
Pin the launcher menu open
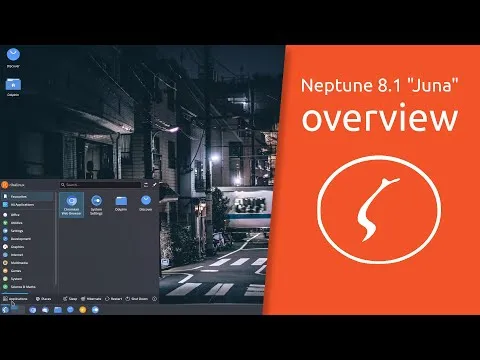point(155,185)
